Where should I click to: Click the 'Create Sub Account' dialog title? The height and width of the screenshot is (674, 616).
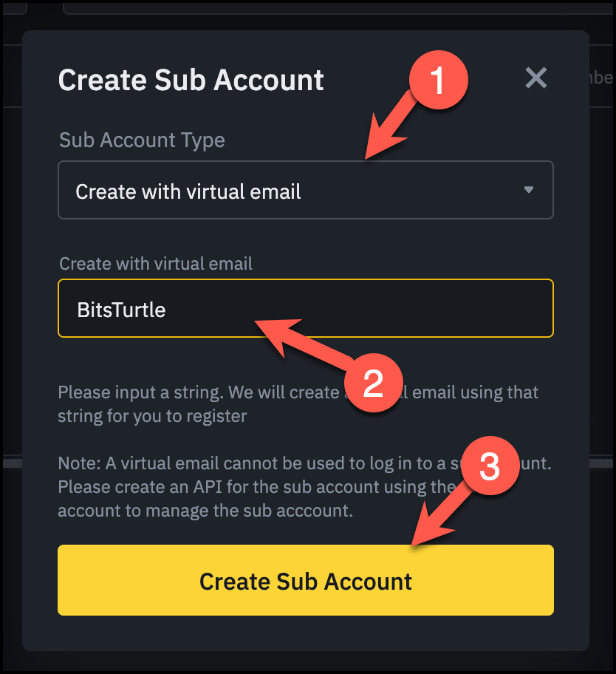click(x=191, y=80)
